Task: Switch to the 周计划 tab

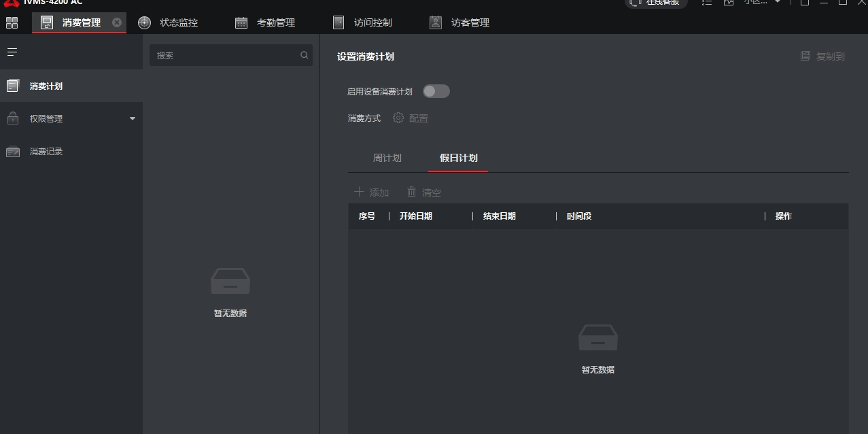Action: (387, 158)
